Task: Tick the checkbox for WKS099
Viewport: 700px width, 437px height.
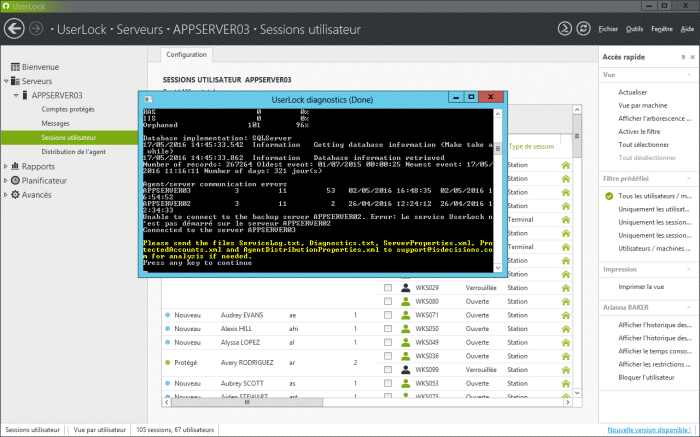Action: tap(388, 370)
